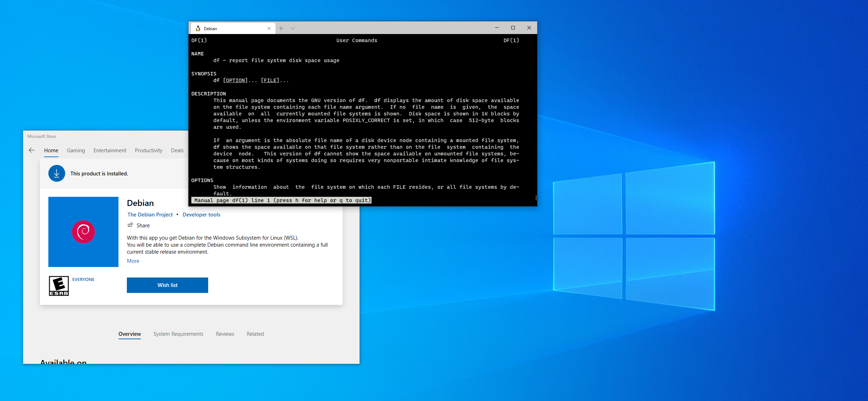Expand the Reviews tab on Debian page
Screen dimensions: 868x401
(x=224, y=333)
